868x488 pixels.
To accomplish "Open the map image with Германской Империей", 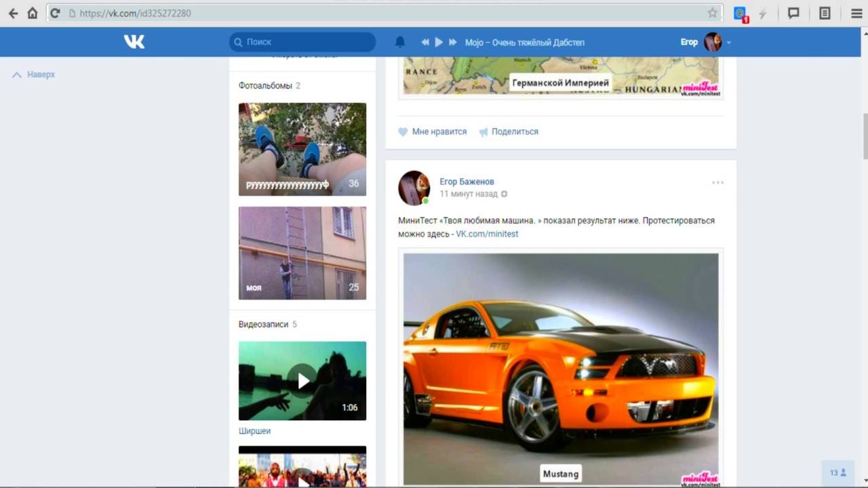I will point(561,76).
